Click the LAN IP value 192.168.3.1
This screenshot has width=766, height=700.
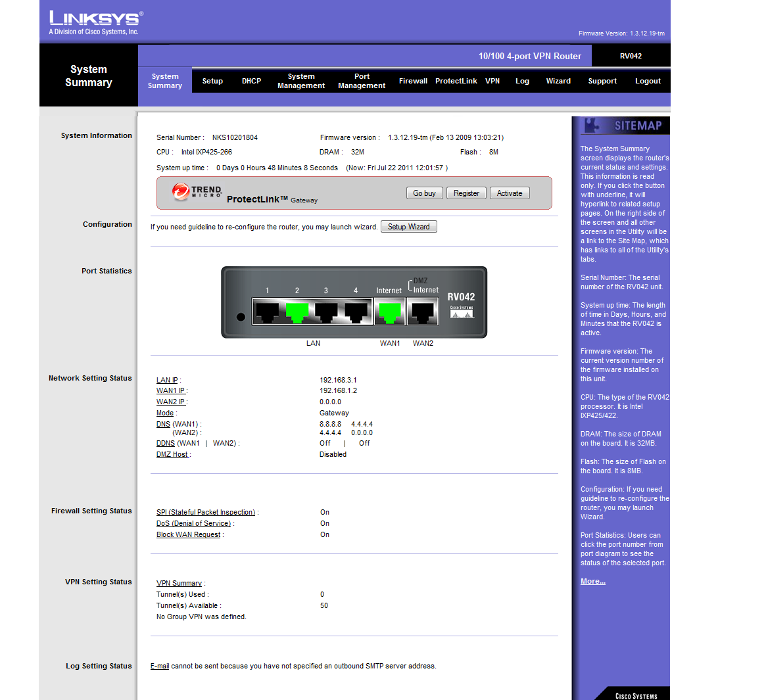tap(338, 380)
